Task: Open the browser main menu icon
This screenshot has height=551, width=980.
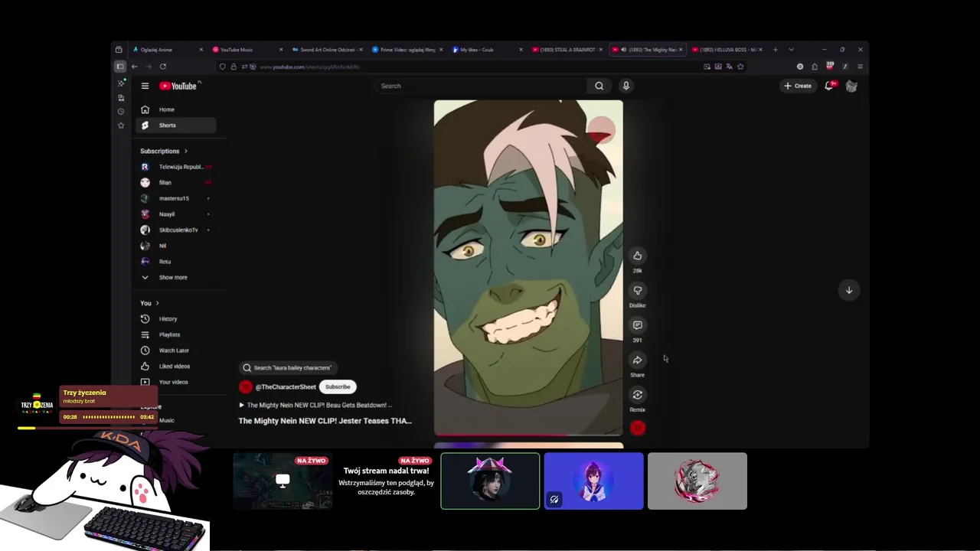Action: [860, 67]
